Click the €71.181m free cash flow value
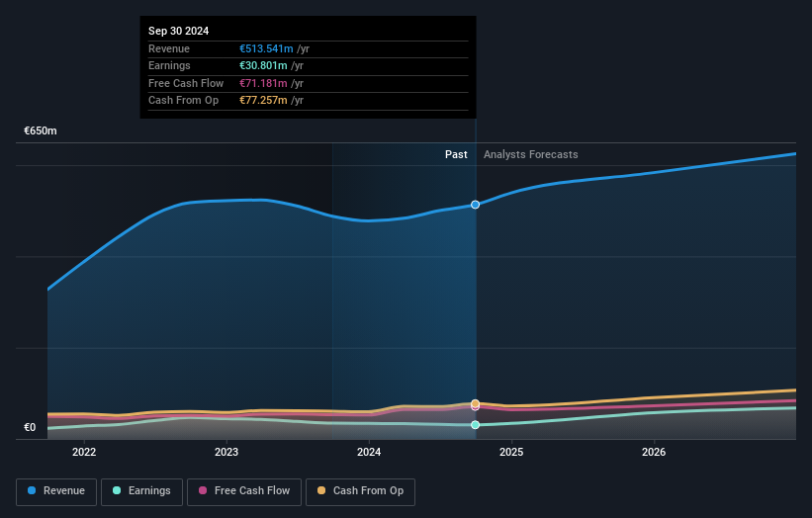The image size is (812, 518). pyautogui.click(x=263, y=83)
